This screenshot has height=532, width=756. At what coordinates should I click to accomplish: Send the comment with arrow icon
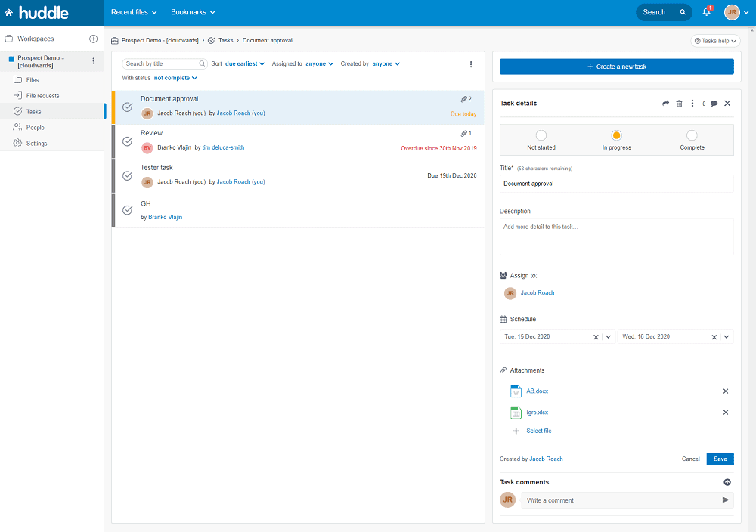(726, 500)
